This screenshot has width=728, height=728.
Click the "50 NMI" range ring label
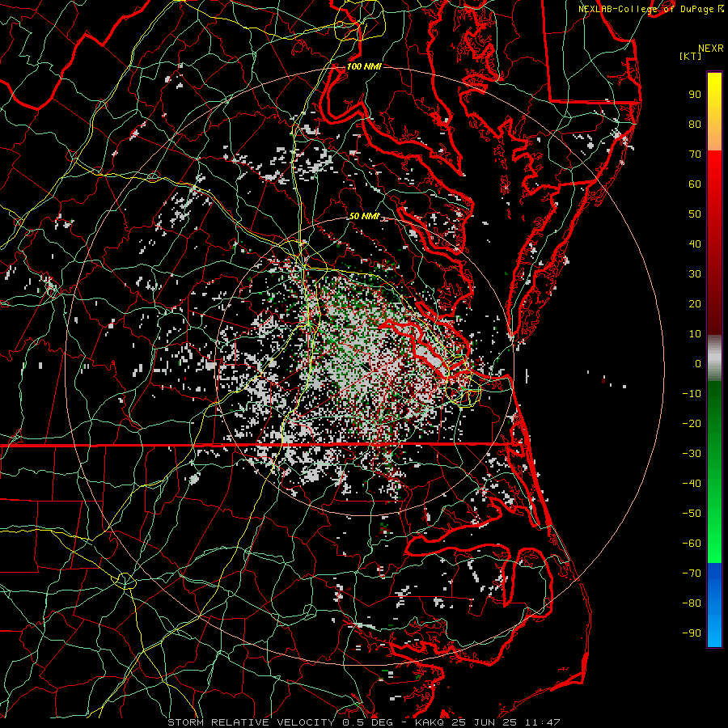point(364,216)
